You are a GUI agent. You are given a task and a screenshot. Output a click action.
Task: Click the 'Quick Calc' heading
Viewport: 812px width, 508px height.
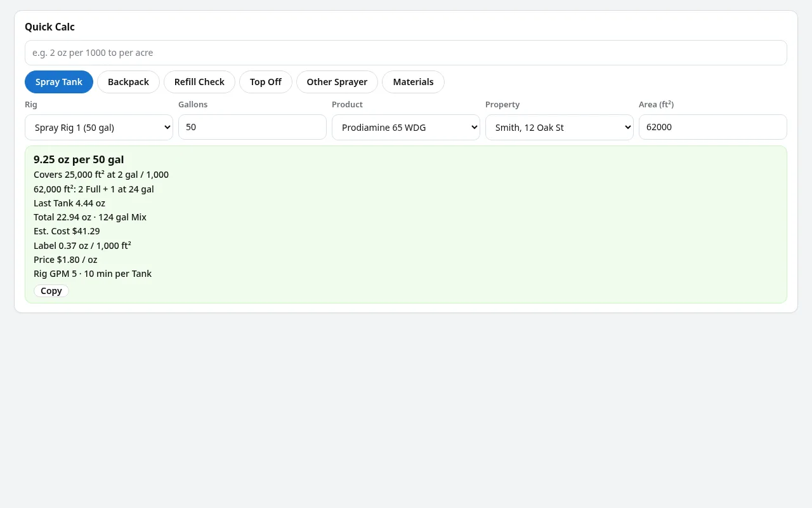click(49, 27)
